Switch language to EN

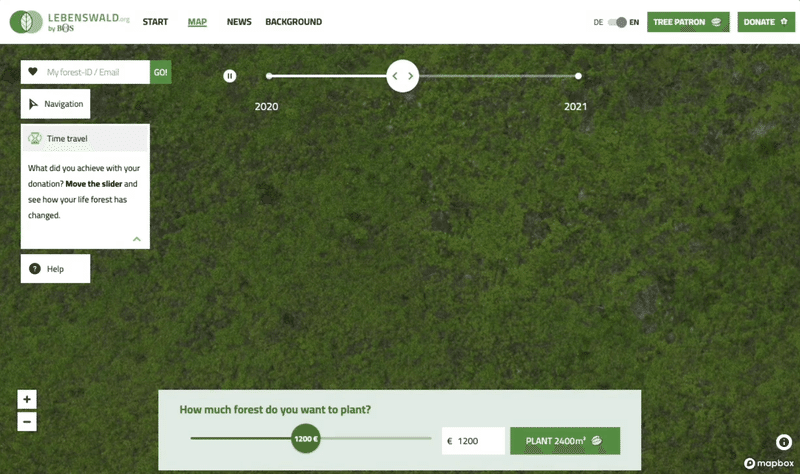coord(634,22)
